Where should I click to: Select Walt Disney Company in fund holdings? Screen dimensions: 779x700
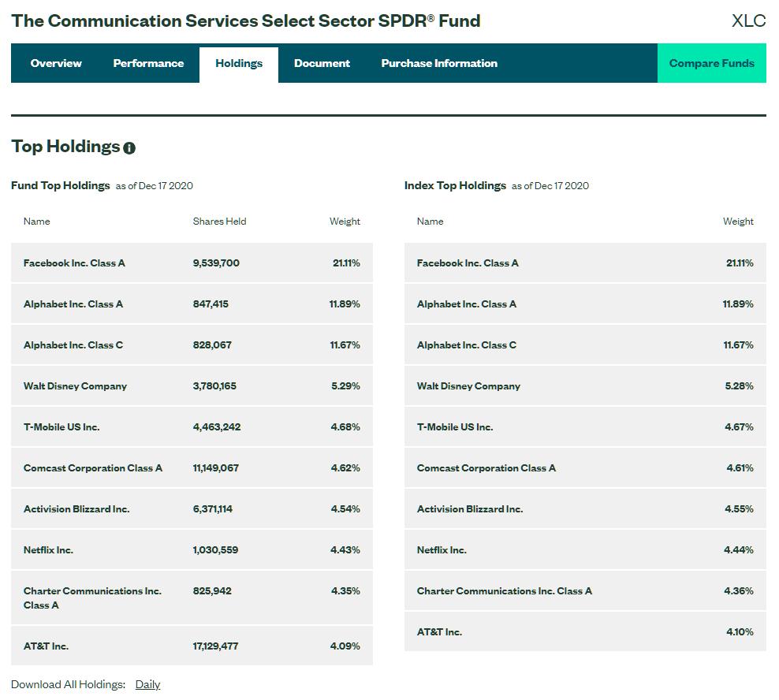pyautogui.click(x=75, y=386)
